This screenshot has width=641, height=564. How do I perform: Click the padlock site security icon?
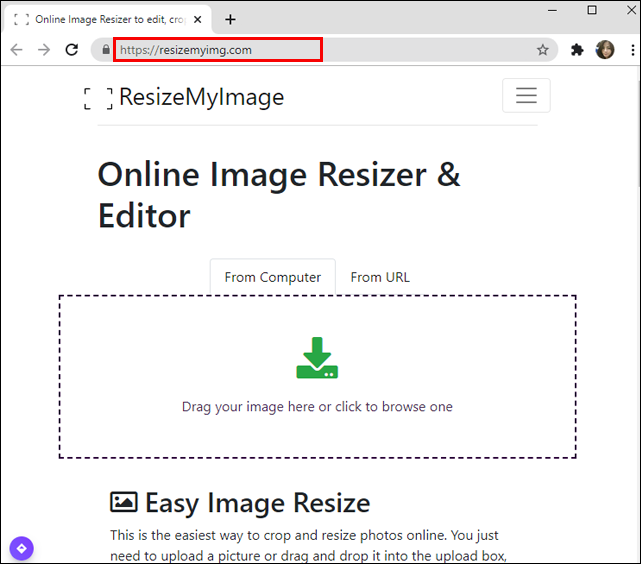click(106, 50)
